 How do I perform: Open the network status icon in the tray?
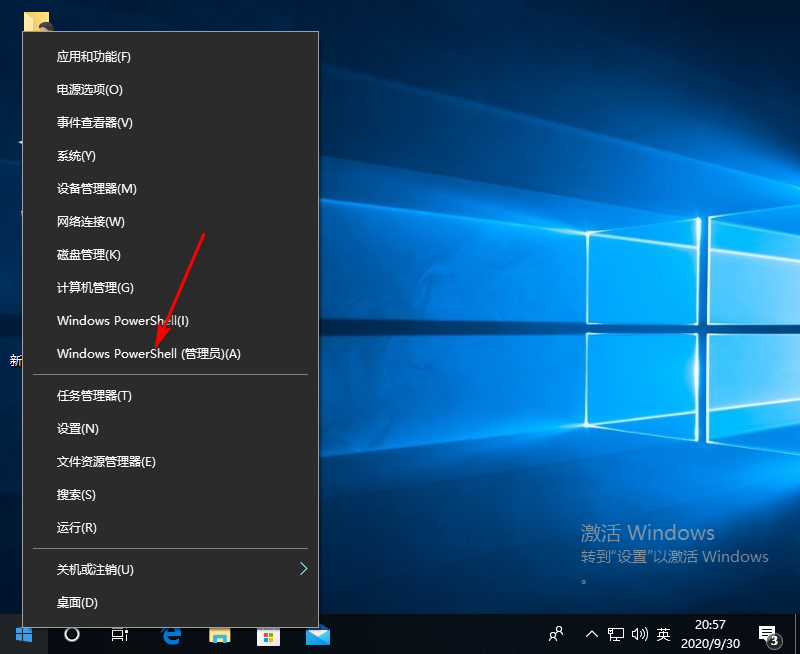pyautogui.click(x=617, y=634)
